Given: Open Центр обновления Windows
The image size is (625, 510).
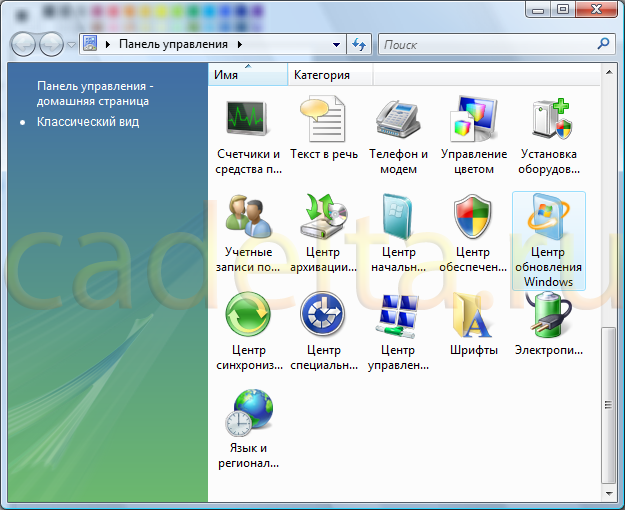Looking at the screenshot, I should [549, 240].
